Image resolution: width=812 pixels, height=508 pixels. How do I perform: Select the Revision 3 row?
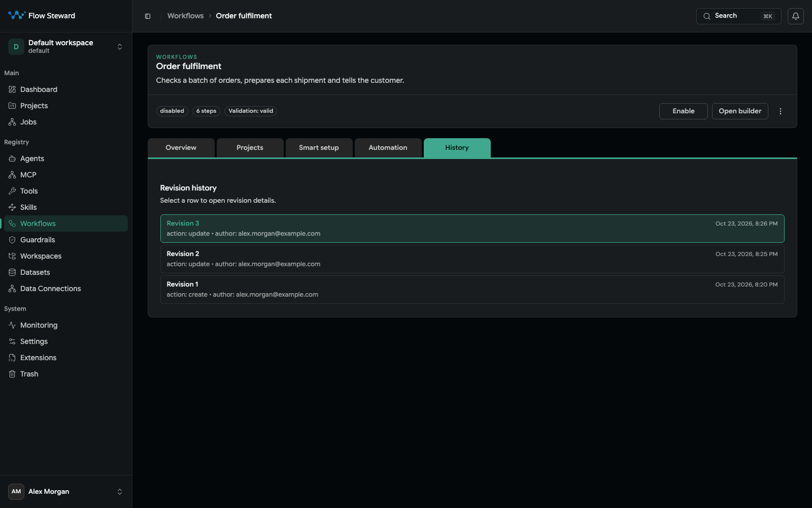[x=472, y=229]
